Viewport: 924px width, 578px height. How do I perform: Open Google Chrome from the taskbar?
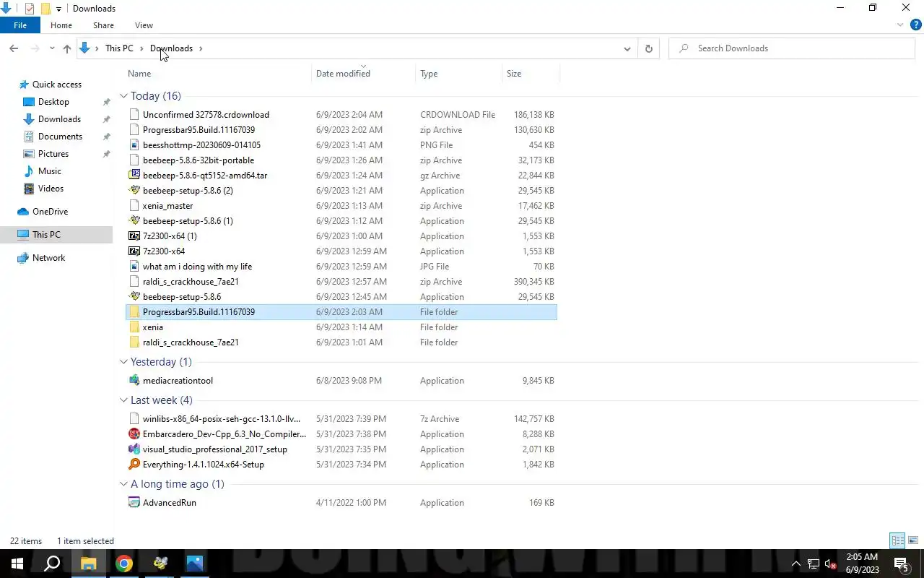[x=124, y=564]
